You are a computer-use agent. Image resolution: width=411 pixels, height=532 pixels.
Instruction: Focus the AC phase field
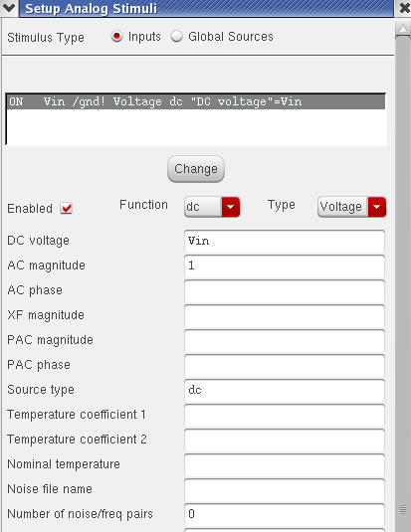pyautogui.click(x=285, y=290)
